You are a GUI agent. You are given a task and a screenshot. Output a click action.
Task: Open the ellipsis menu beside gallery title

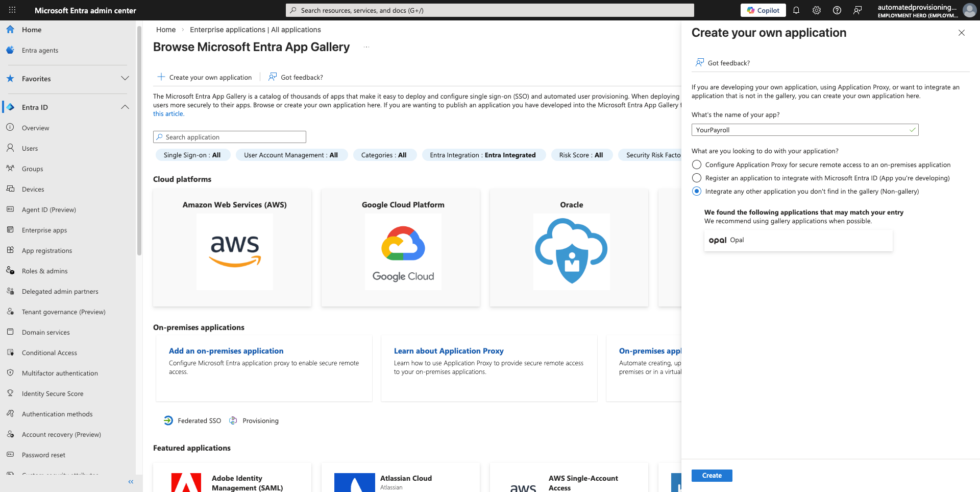coord(366,47)
